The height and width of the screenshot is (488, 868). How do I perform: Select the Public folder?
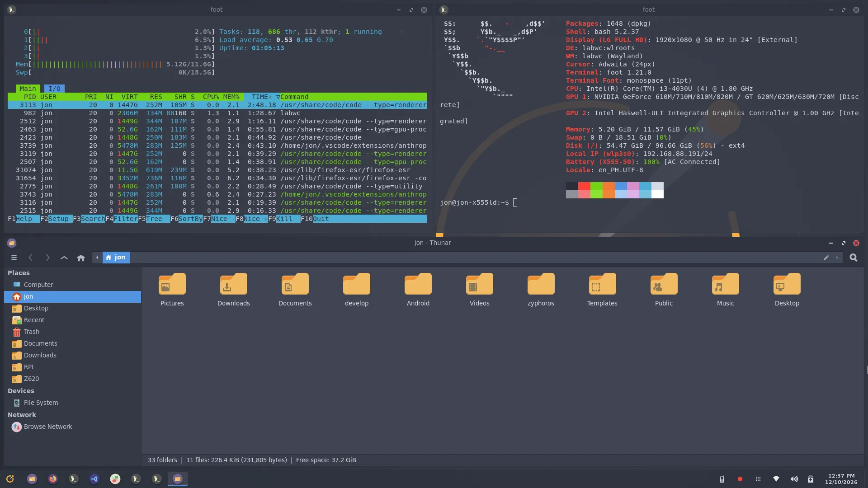pos(664,290)
